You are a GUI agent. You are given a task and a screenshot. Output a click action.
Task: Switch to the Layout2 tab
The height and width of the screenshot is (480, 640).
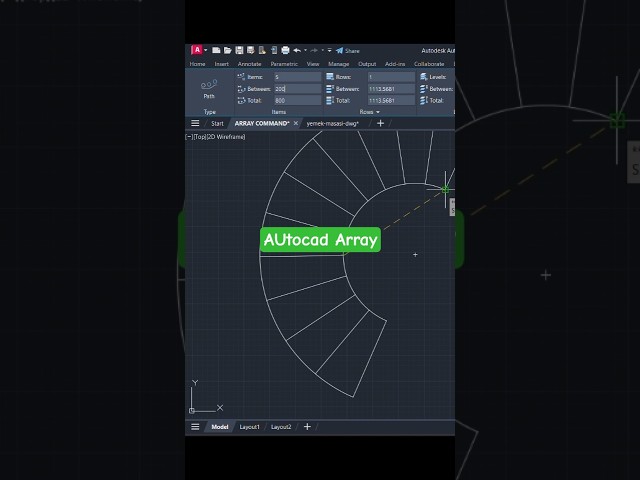(281, 427)
